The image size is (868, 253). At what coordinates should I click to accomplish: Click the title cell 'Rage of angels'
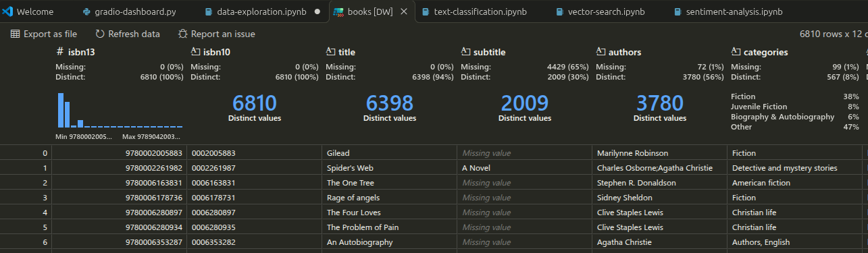point(389,198)
